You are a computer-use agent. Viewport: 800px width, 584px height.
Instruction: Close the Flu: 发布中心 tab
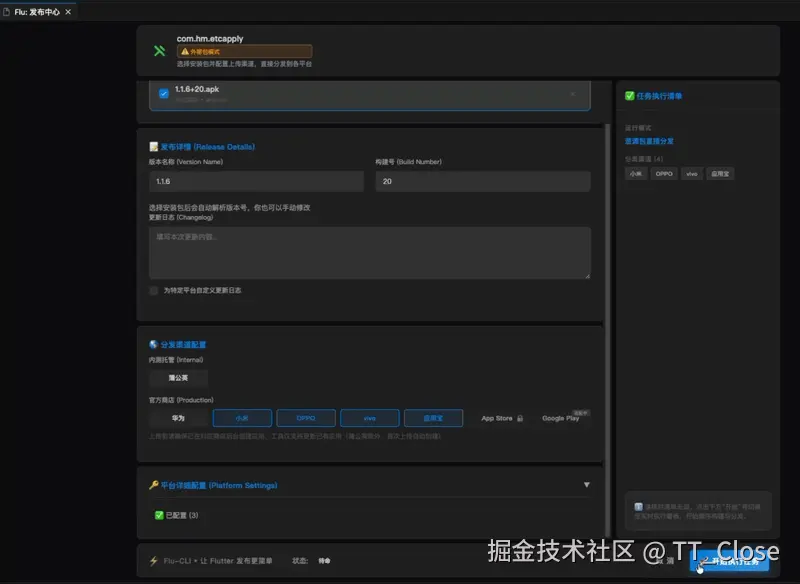click(x=68, y=12)
